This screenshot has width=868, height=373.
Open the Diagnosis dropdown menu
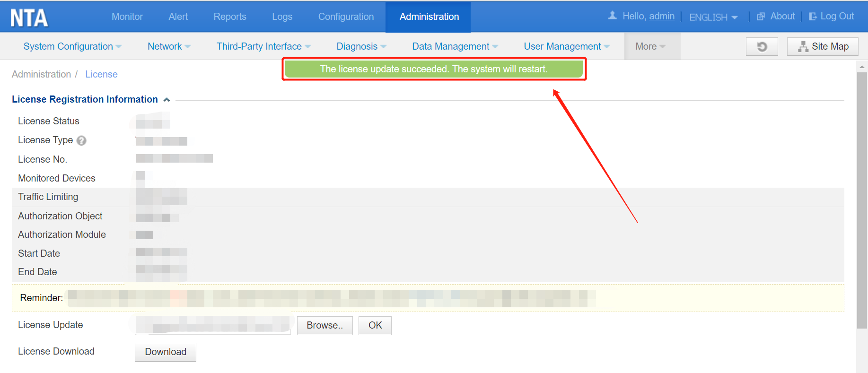361,46
